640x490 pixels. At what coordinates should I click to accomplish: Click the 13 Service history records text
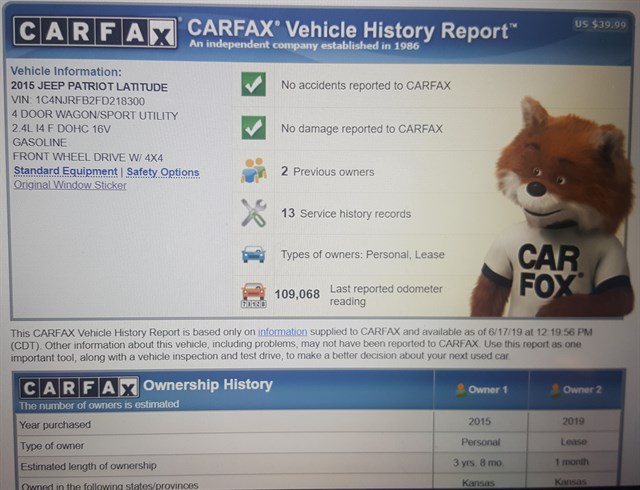click(345, 213)
